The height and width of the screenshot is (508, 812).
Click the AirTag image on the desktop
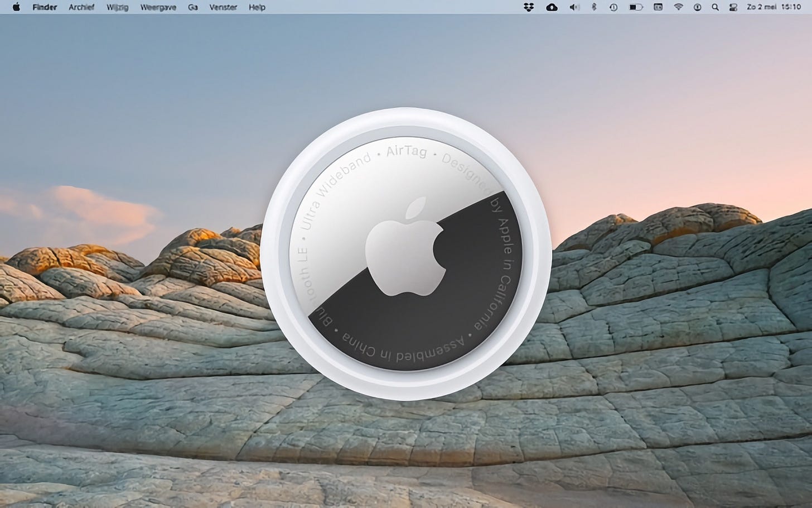pyautogui.click(x=406, y=253)
